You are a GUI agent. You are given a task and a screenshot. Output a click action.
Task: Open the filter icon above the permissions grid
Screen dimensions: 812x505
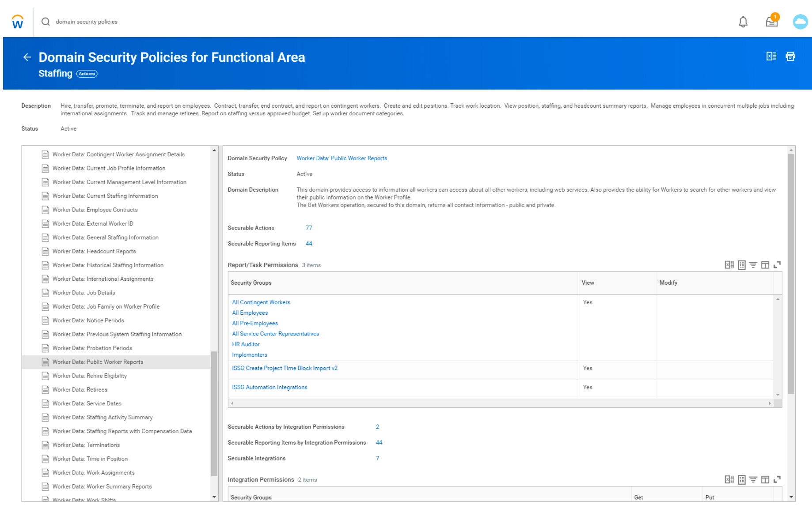click(x=753, y=264)
